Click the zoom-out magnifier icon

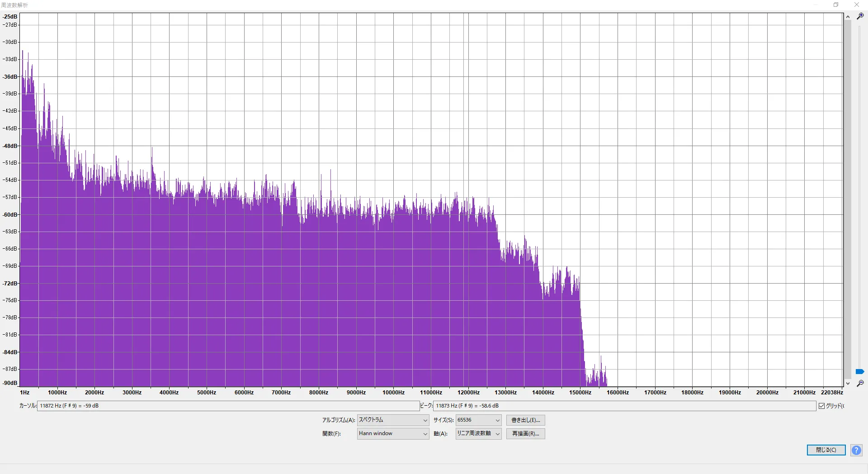click(860, 383)
